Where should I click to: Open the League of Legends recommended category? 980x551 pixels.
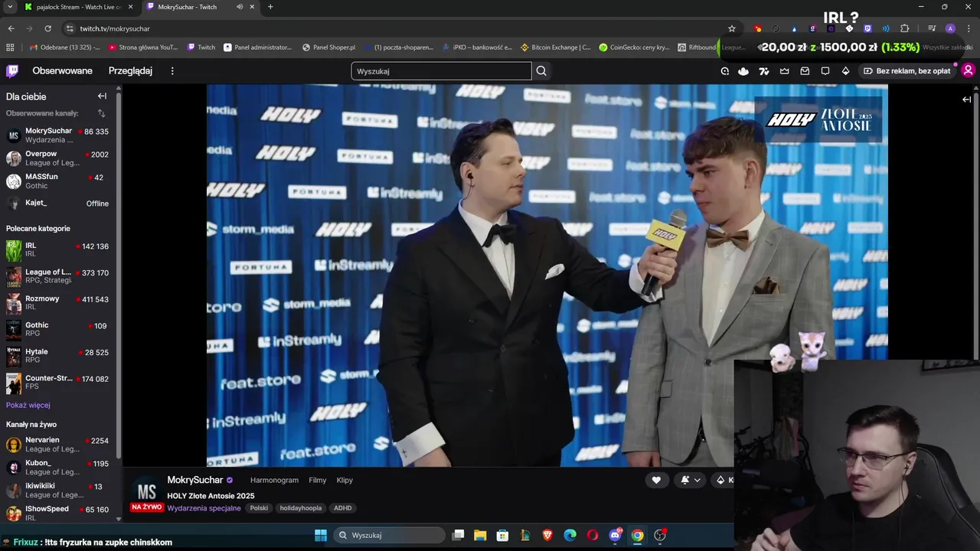[58, 276]
